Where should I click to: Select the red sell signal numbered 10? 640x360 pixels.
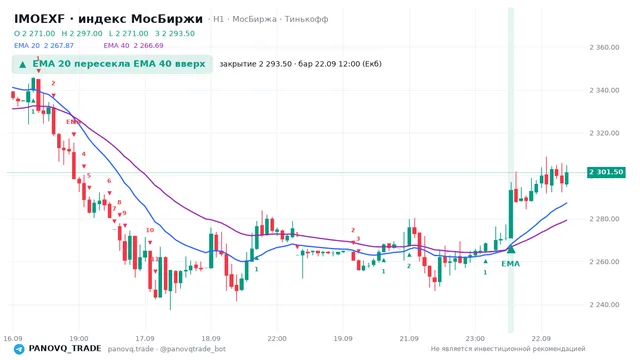point(150,230)
